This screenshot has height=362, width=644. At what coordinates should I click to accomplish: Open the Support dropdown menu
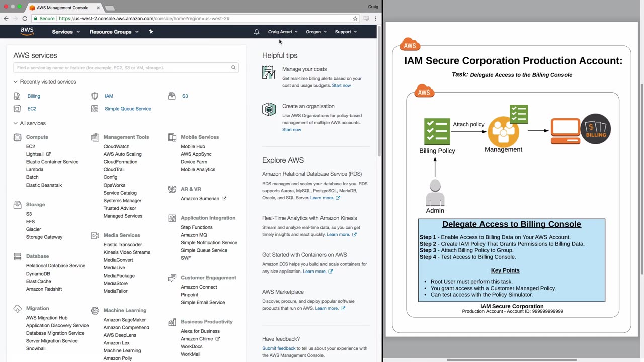[x=346, y=32]
